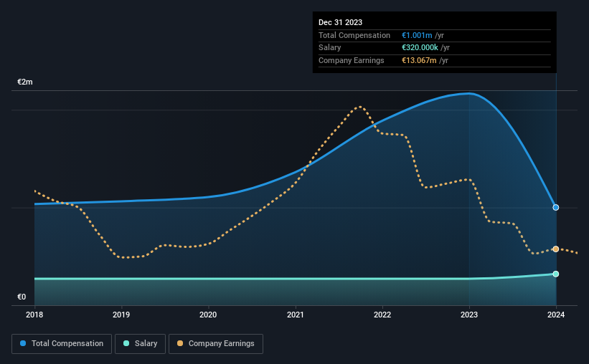Screen dimensions: 589x364
Task: Click the tooltip Total Compensation row label
Action: tap(354, 35)
